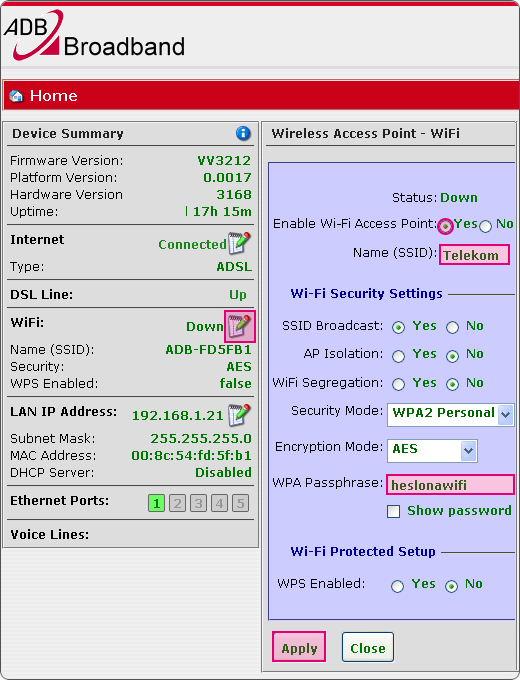This screenshot has width=520, height=680.
Task: Click into the WPA Passphrase field
Action: pos(450,485)
